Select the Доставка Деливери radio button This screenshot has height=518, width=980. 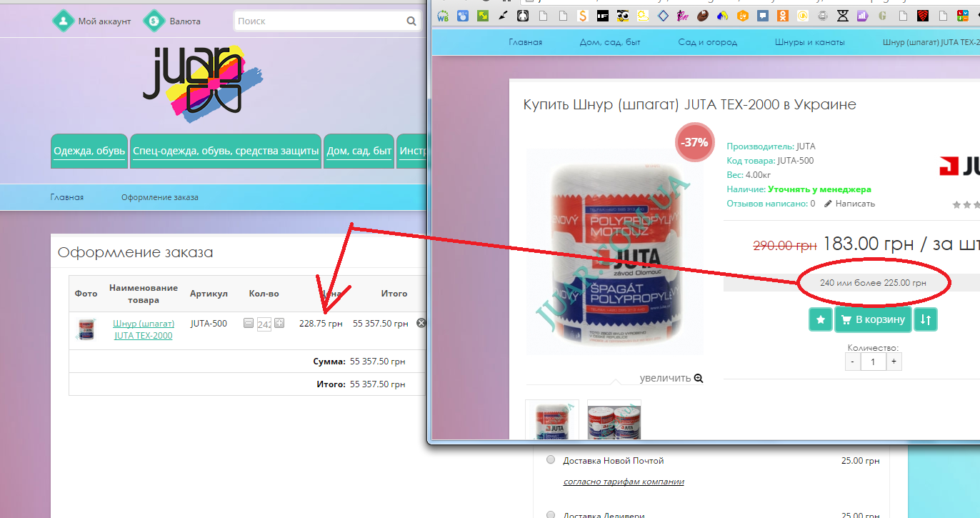551,514
